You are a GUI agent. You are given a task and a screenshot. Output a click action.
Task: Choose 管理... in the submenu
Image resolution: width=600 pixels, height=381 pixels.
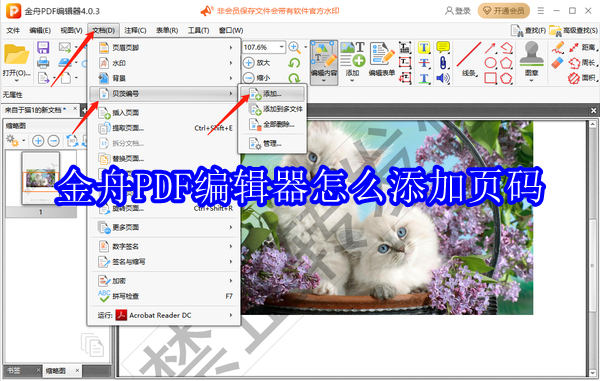(x=272, y=144)
